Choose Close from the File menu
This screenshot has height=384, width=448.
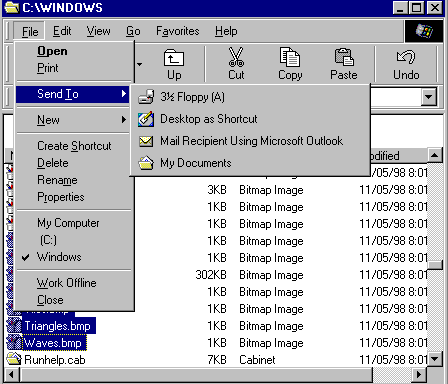[74, 300]
